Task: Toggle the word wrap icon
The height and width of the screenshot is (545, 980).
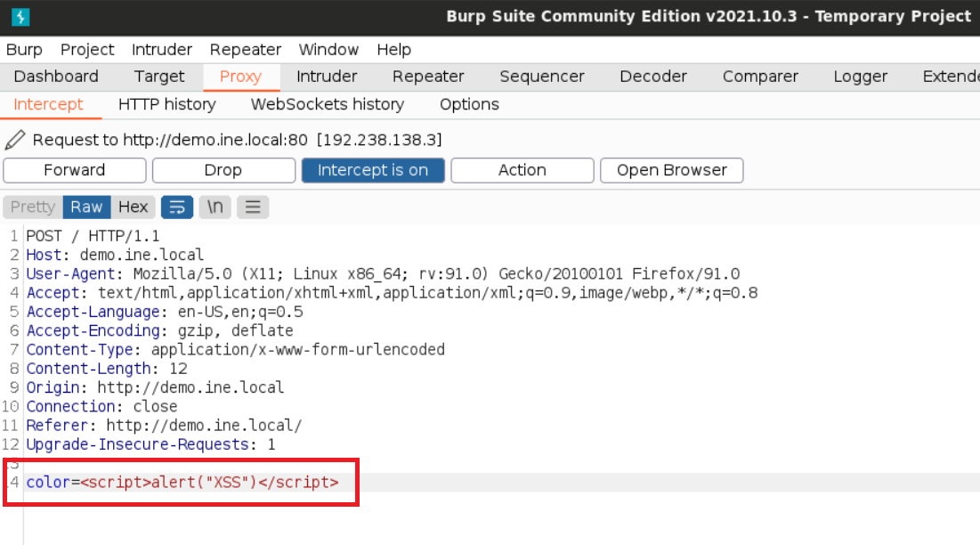Action: [177, 207]
